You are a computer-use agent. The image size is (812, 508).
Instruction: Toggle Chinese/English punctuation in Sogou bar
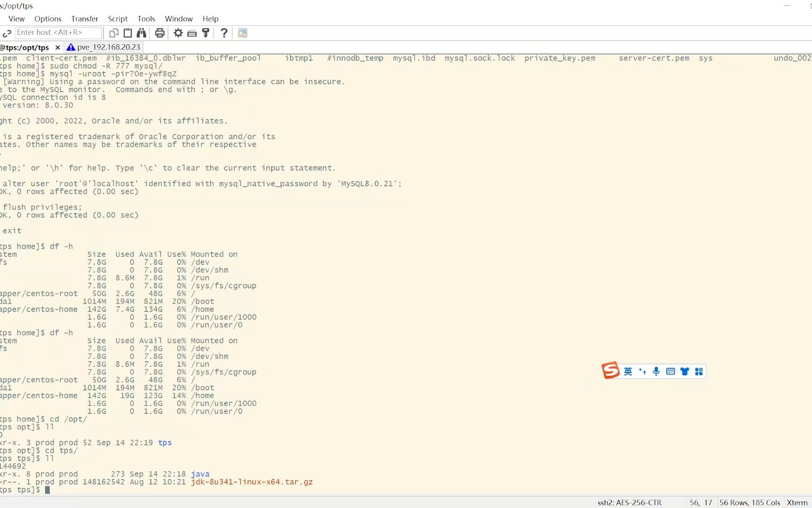[x=642, y=371]
